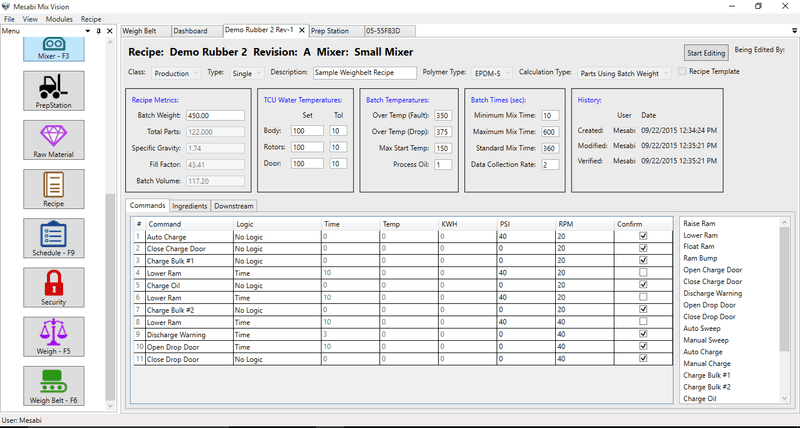Open the Menu panel options arrow
Screen dimensions: 800x428
pyautogui.click(x=88, y=31)
